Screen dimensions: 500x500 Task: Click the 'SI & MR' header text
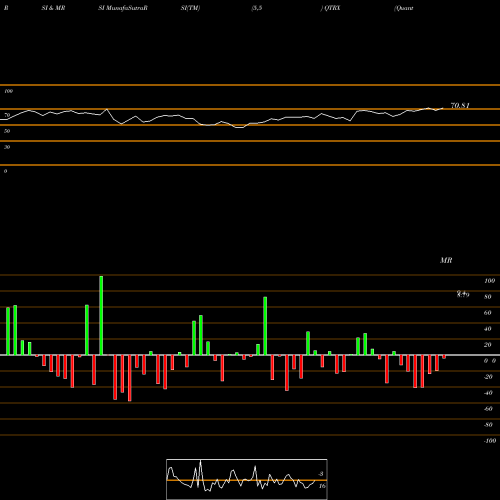pos(53,8)
